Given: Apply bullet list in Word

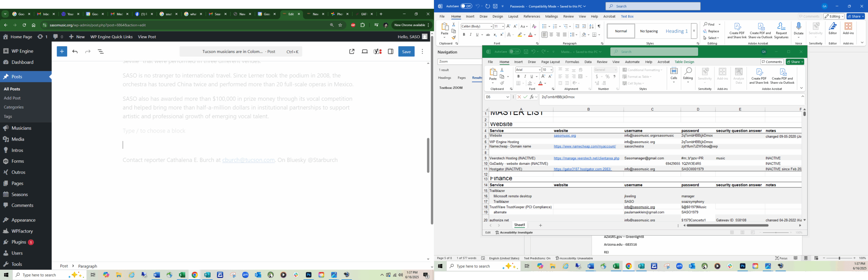Looking at the screenshot, I should (544, 26).
